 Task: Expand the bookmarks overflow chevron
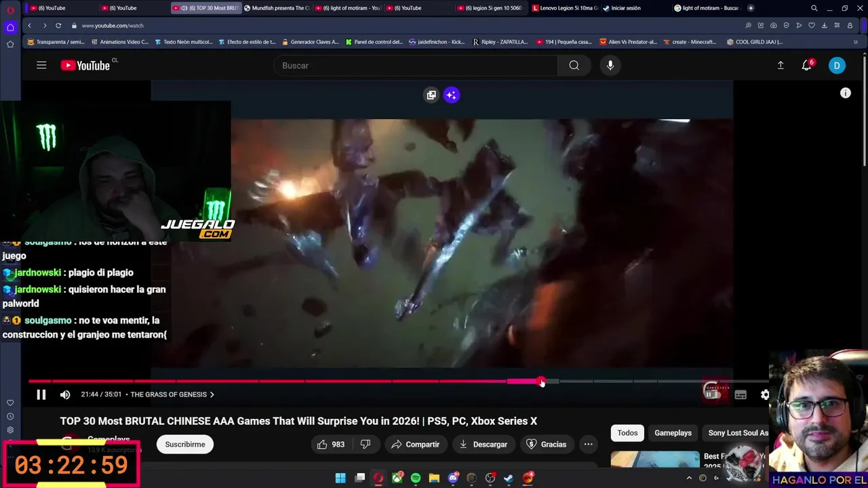tap(855, 42)
